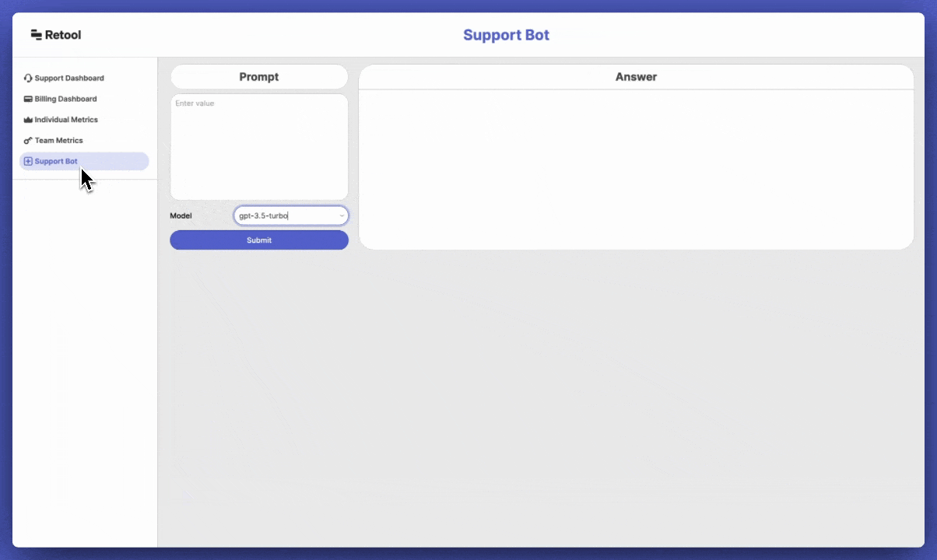
Task: Click the key icon beside Team Metrics
Action: 28,141
